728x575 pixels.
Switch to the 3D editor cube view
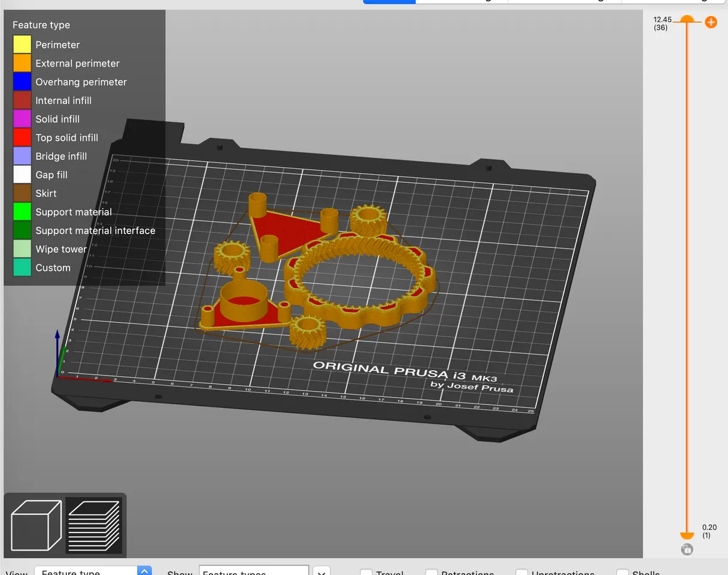pyautogui.click(x=37, y=525)
